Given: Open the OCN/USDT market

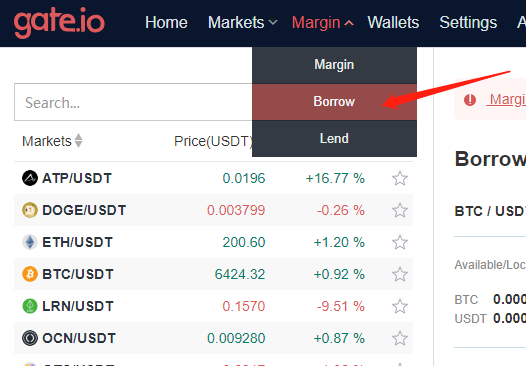Looking at the screenshot, I should [79, 338].
